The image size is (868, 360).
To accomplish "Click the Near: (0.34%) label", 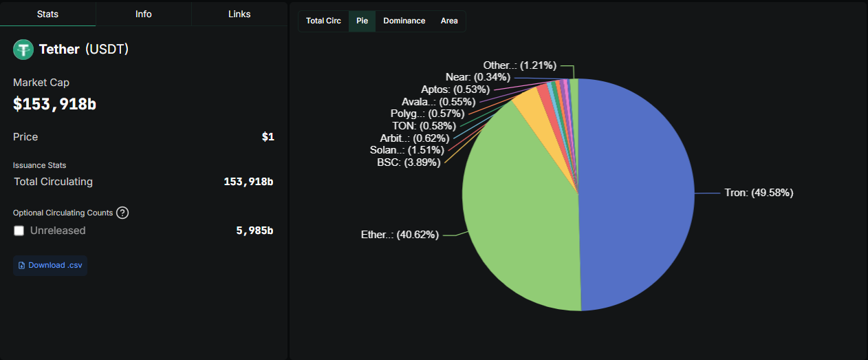I will [x=478, y=77].
